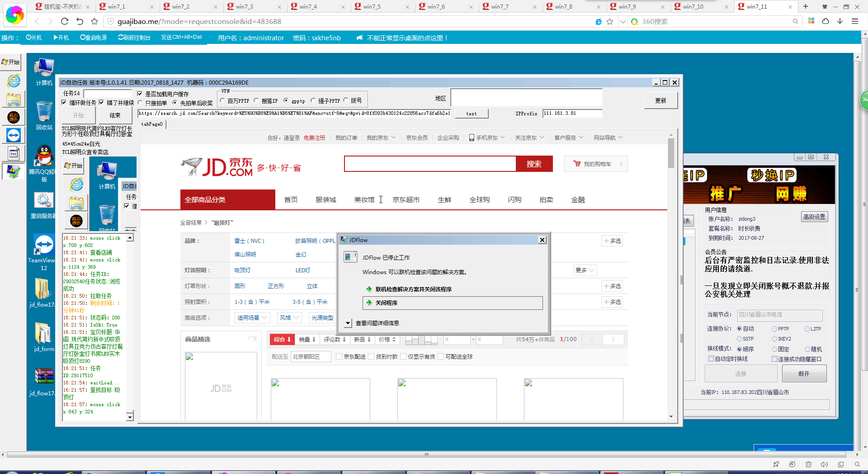
Task: Open Internet Explorer from the remote taskbar
Action: [x=14, y=81]
